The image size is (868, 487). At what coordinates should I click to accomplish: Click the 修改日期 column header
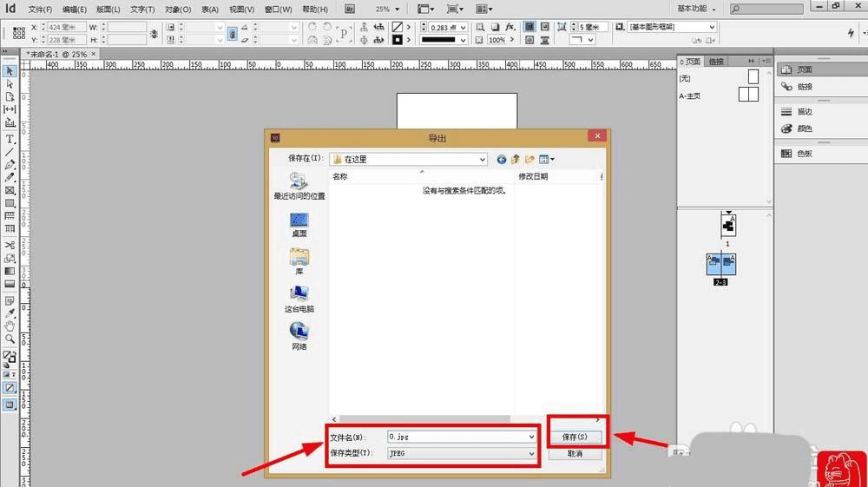pos(558,176)
